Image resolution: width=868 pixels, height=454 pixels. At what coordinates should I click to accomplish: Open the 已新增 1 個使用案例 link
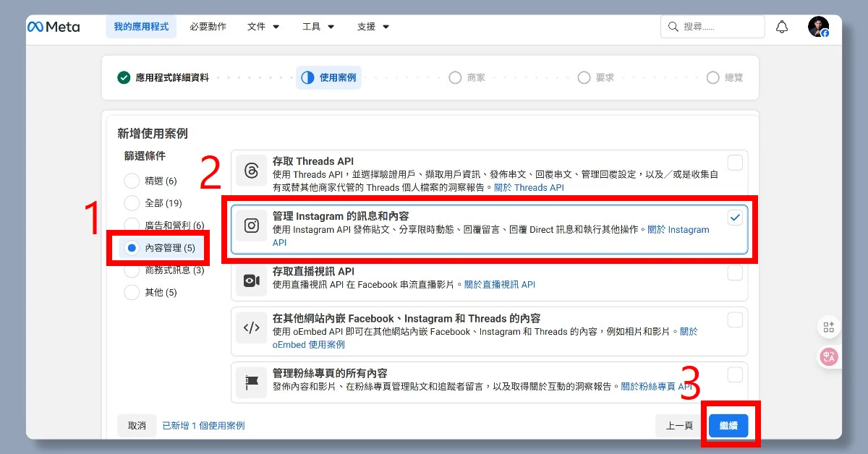click(203, 426)
